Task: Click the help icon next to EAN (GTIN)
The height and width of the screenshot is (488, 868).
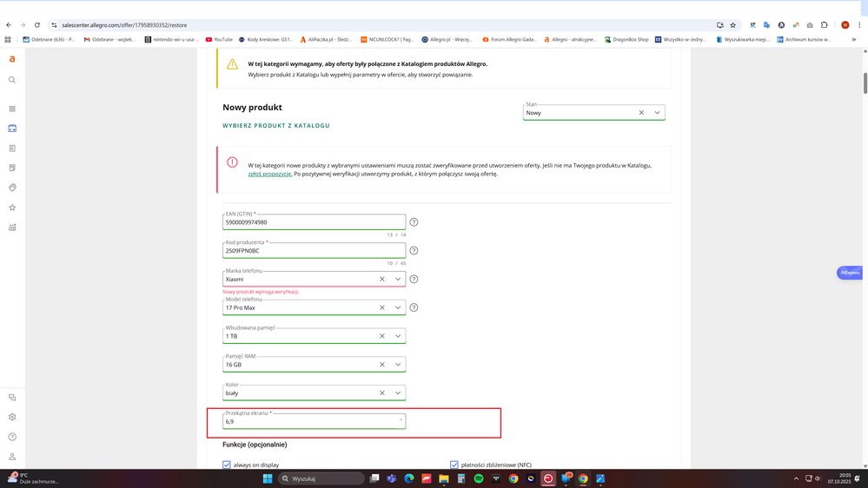Action: (x=414, y=222)
